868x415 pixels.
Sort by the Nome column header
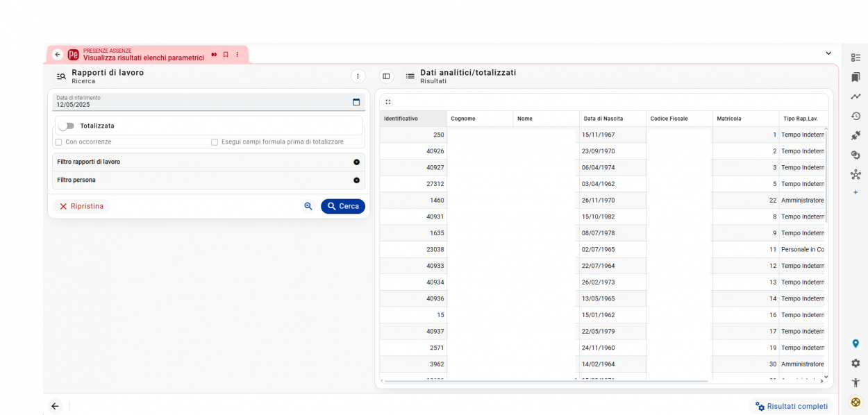point(546,119)
